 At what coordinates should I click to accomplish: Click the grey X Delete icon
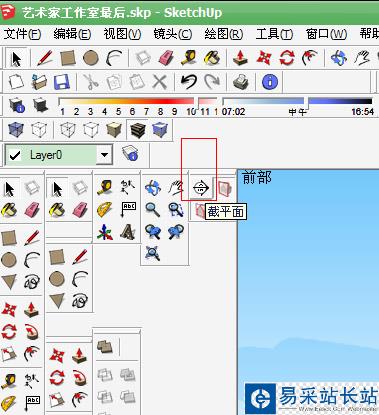point(160,82)
